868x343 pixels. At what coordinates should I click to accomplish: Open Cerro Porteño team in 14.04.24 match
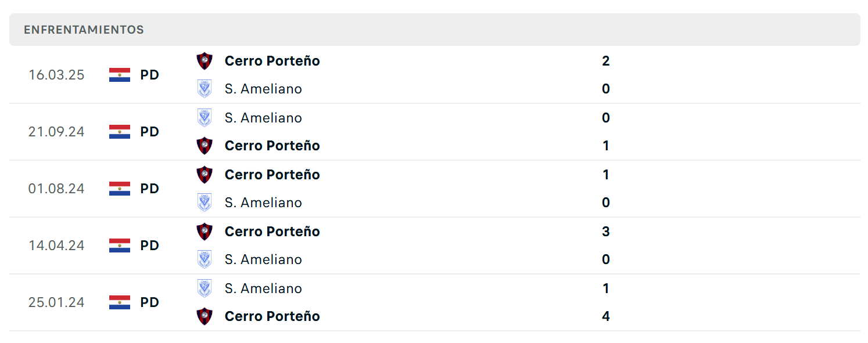point(272,232)
